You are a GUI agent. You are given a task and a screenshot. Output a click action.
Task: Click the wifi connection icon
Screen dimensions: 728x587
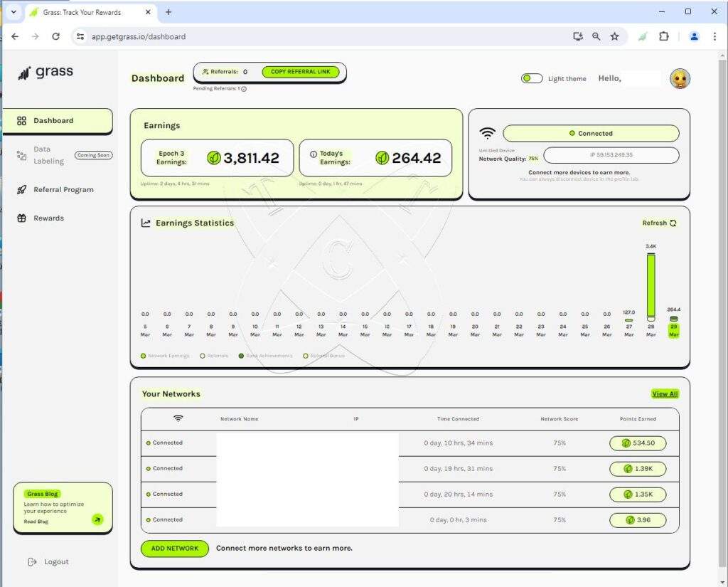(x=487, y=133)
